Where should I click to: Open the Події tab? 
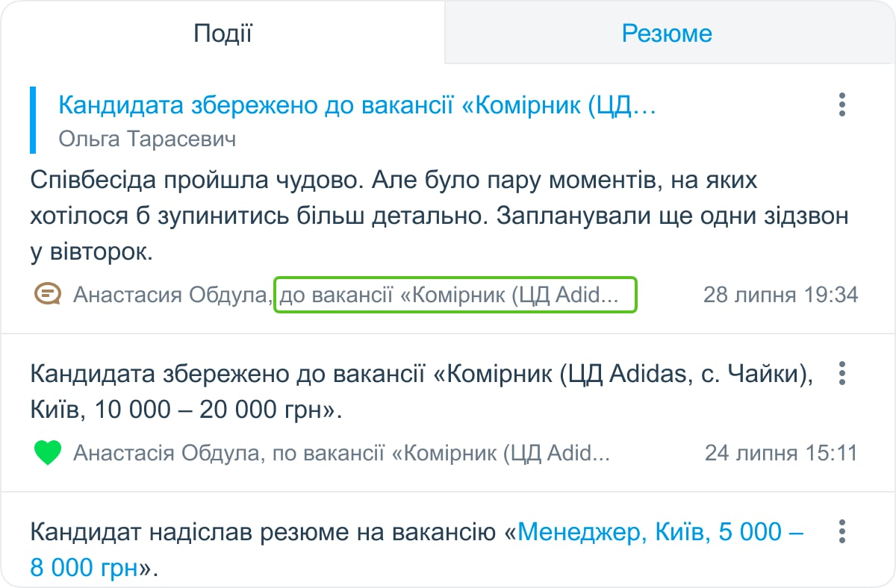click(x=223, y=34)
